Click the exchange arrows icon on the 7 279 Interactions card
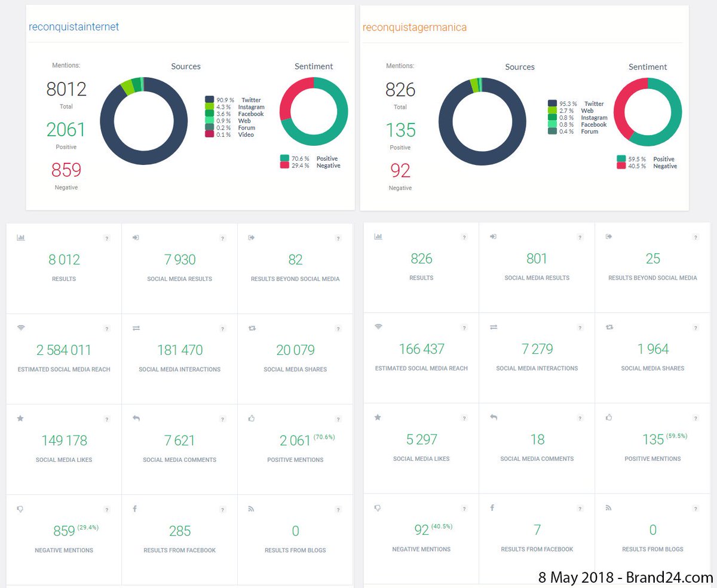 (494, 327)
